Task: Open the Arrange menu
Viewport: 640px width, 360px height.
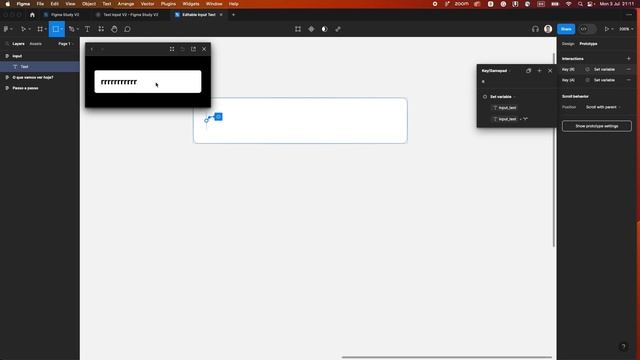Action: point(126,4)
